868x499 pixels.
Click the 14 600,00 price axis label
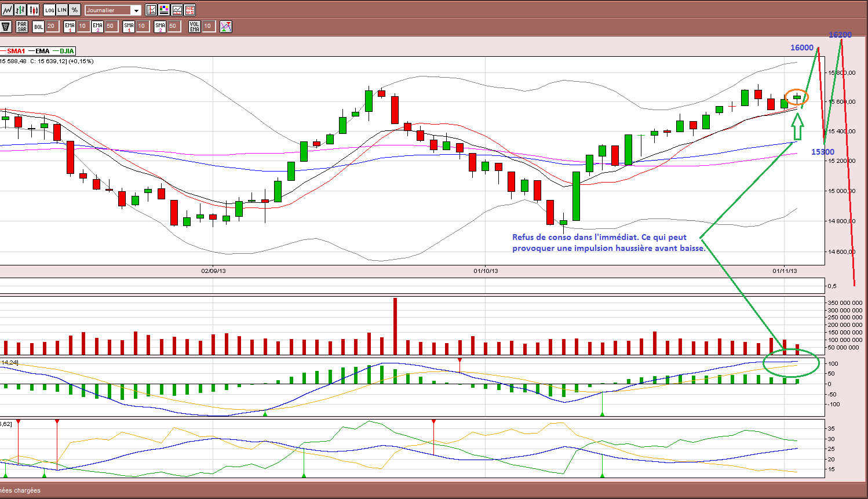click(841, 252)
